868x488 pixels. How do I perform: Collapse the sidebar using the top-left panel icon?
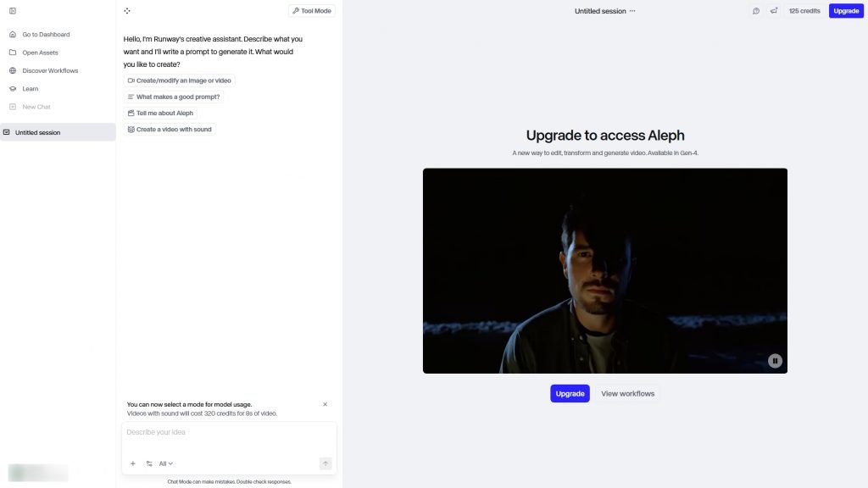point(13,11)
